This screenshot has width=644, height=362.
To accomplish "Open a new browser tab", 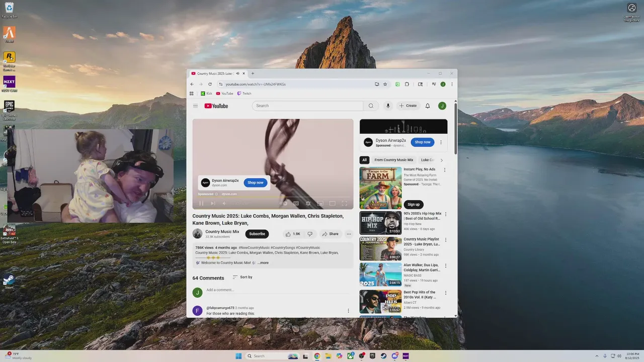I will [253, 73].
